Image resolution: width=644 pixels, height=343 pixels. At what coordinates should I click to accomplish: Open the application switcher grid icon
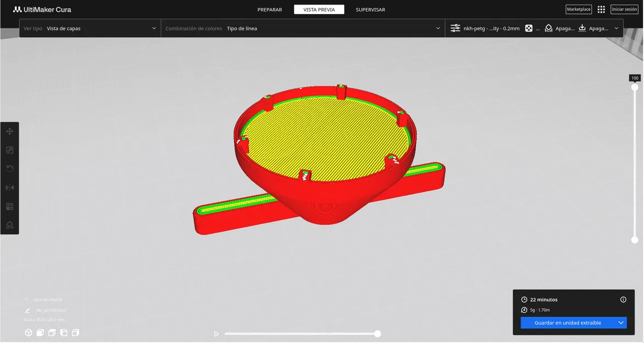pos(601,9)
